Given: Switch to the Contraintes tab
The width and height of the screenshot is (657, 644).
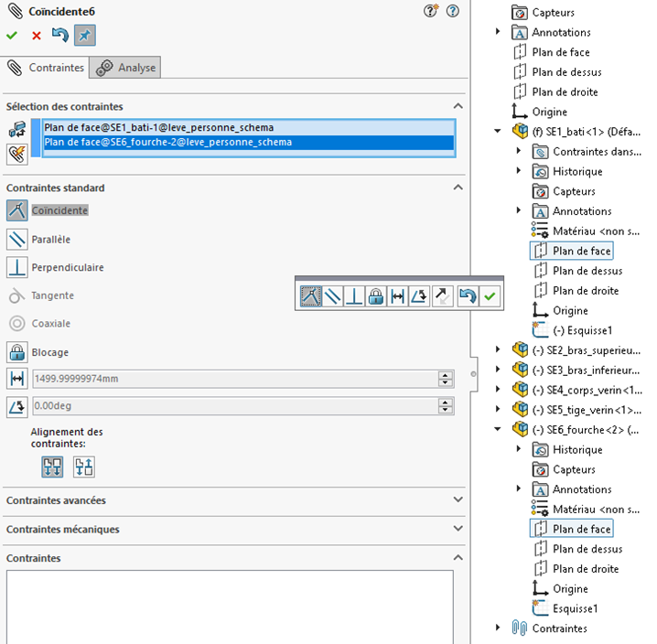Looking at the screenshot, I should [45, 68].
